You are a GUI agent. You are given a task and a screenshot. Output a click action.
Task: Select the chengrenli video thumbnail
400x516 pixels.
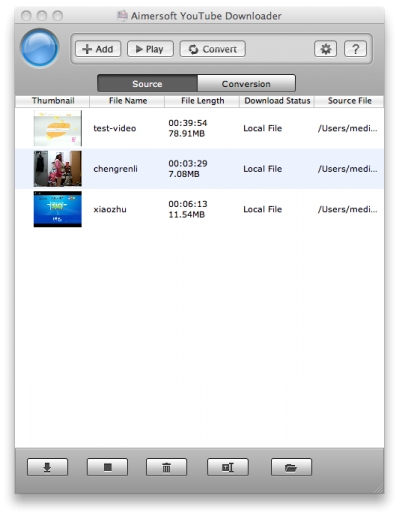pos(58,169)
